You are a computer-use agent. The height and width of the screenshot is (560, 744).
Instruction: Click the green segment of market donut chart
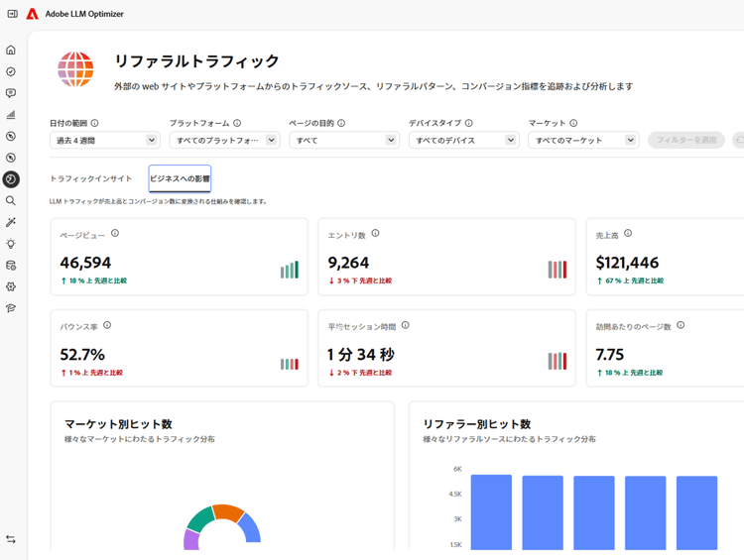200,519
